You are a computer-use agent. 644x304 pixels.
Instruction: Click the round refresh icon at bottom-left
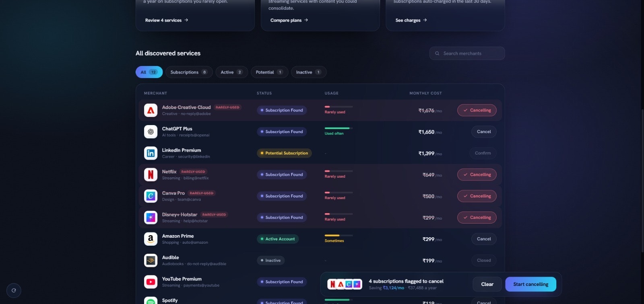[x=14, y=290]
